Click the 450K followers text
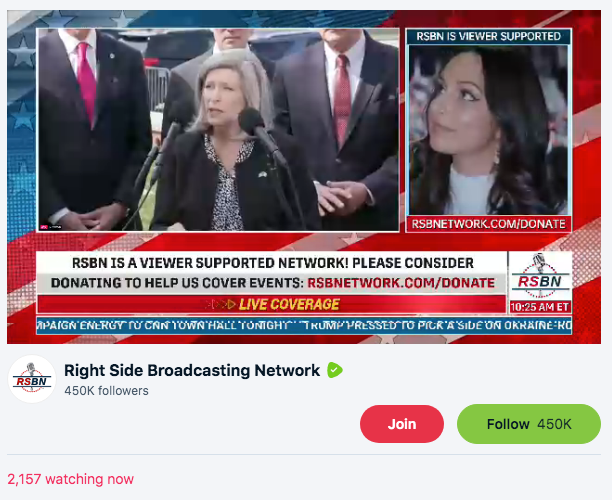 coord(106,391)
